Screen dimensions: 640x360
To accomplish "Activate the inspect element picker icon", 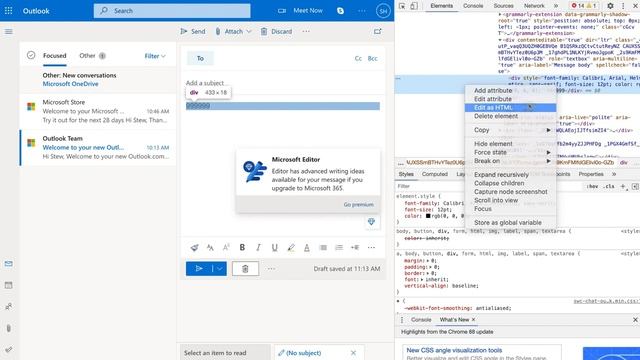I will pos(402,6).
